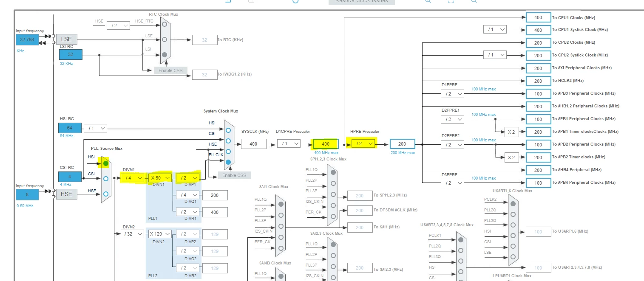Click the highlighted 400 MHz D1CPRE output field
644x281 pixels.
(x=326, y=144)
